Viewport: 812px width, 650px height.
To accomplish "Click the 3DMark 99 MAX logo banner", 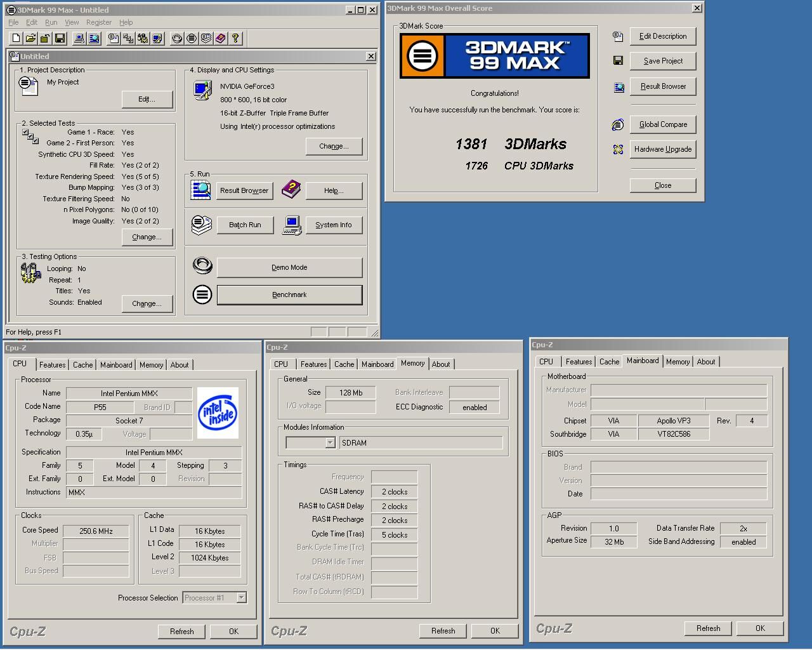I will click(x=495, y=56).
